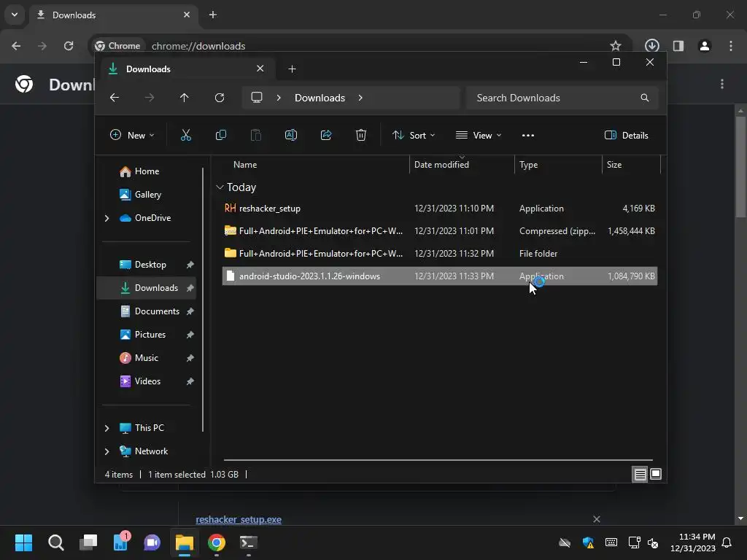Image resolution: width=747 pixels, height=560 pixels.
Task: Select the Compressed zipped Android emulator file
Action: point(440,231)
